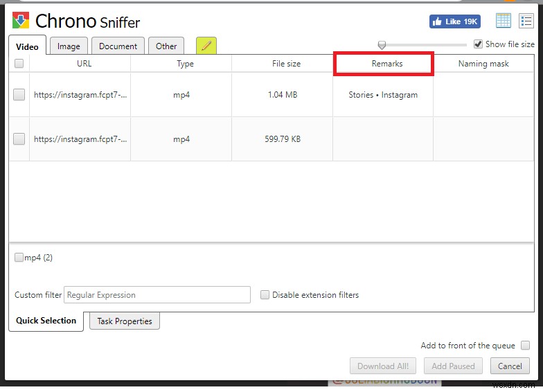Click the Download All! button
This screenshot has height=392, width=543.
point(382,366)
